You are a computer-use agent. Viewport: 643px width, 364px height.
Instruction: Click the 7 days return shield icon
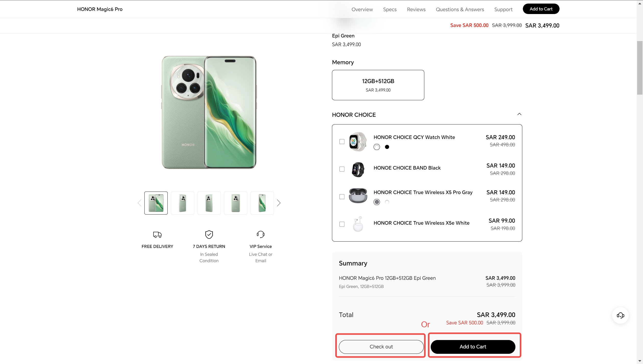pos(209,234)
